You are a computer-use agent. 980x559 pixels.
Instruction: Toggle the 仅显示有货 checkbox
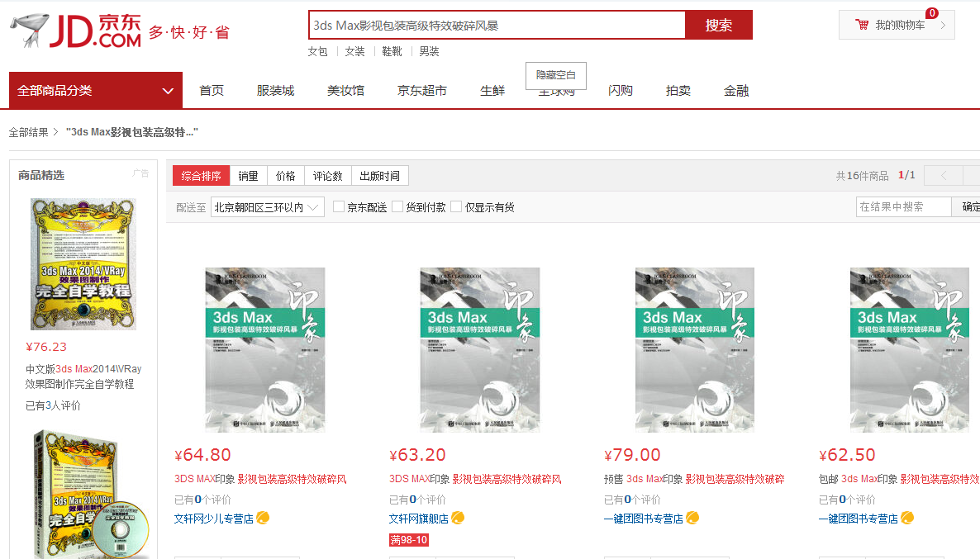pos(456,206)
